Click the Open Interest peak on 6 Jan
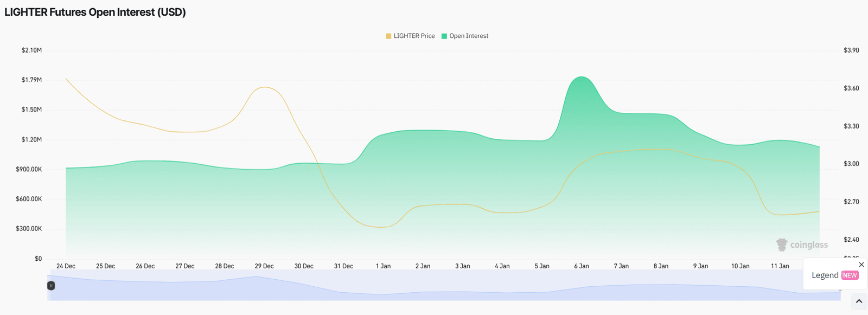The width and height of the screenshot is (868, 315). pos(582,77)
